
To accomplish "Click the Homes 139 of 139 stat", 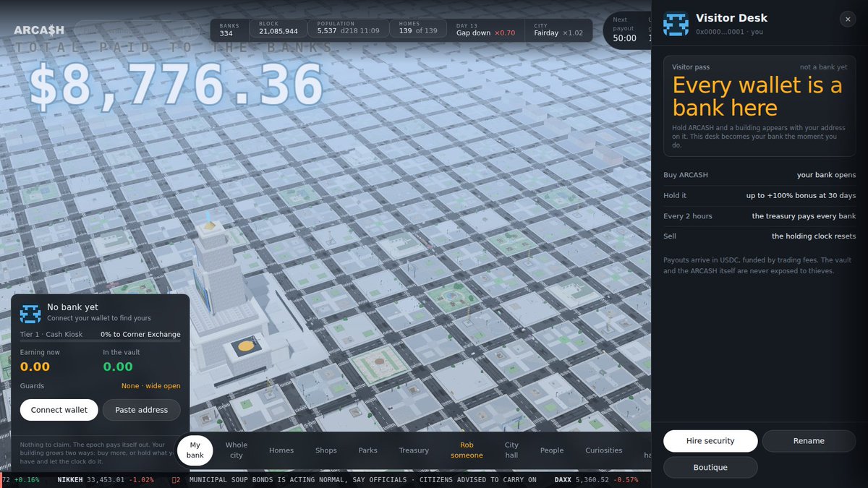I will (x=418, y=29).
